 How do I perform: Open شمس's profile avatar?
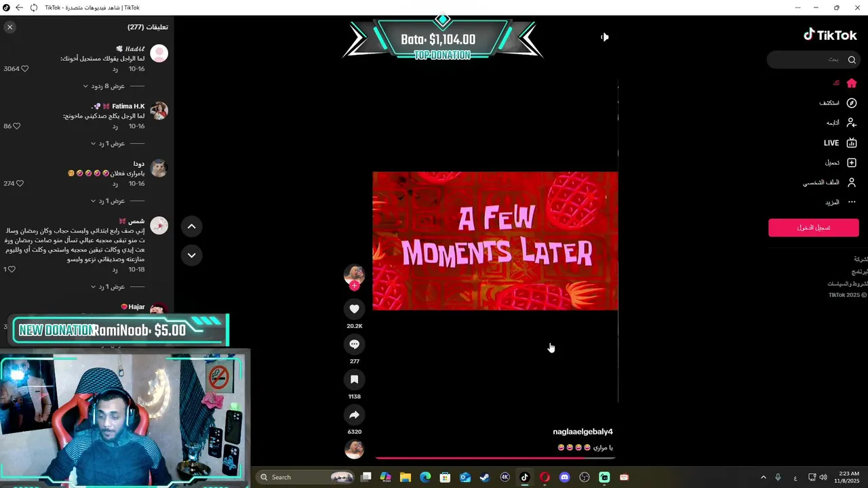click(x=159, y=226)
